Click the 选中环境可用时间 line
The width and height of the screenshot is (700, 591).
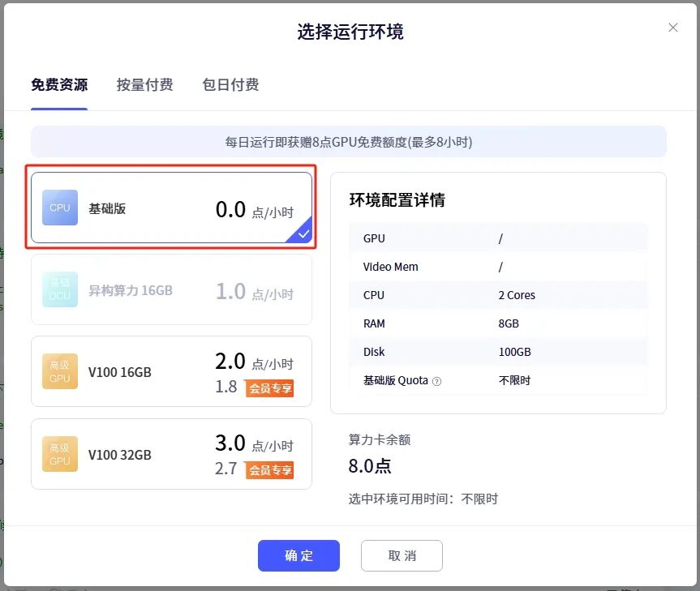tap(423, 499)
